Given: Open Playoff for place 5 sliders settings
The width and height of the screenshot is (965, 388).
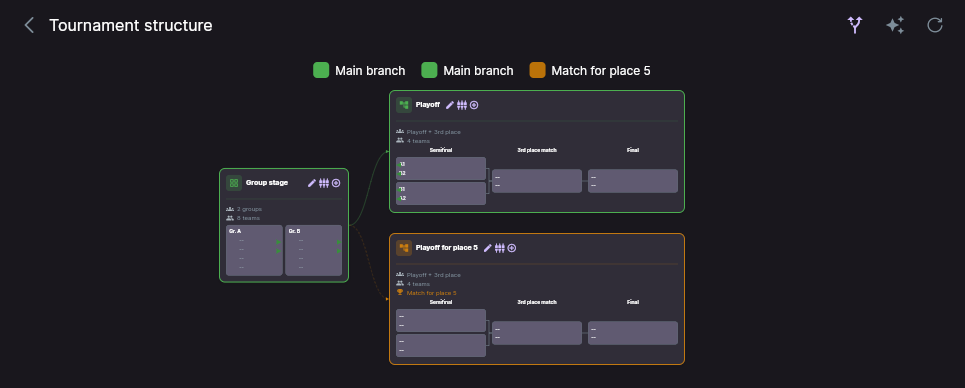Looking at the screenshot, I should coord(500,248).
